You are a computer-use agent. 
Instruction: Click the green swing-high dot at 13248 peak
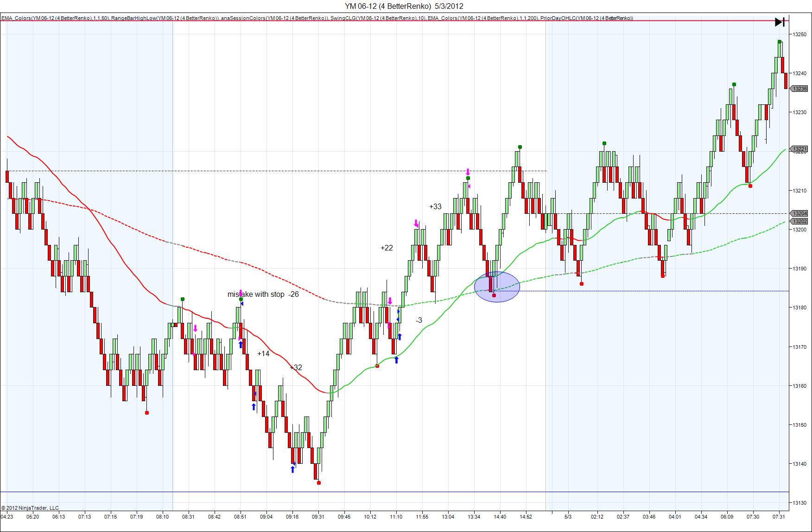pos(780,42)
